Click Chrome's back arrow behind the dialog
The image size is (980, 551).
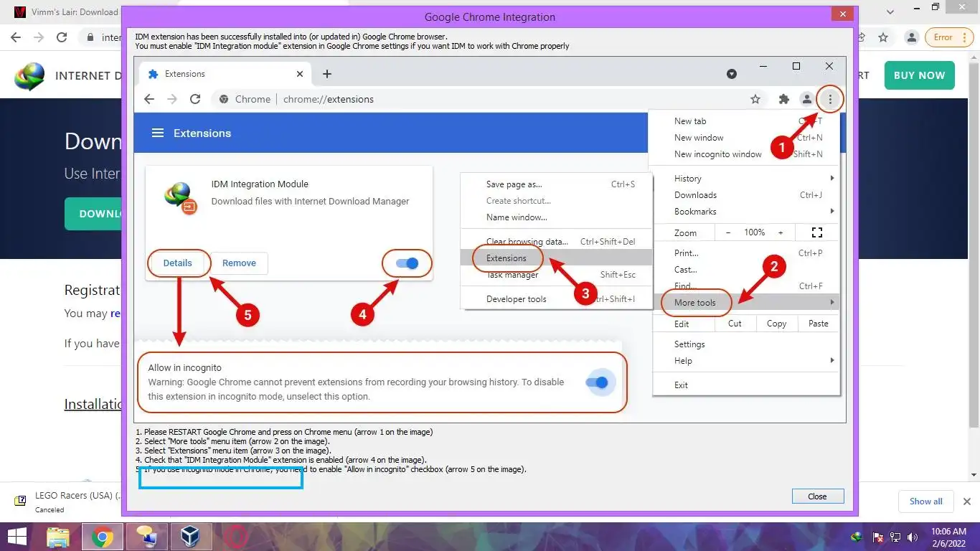click(x=16, y=37)
